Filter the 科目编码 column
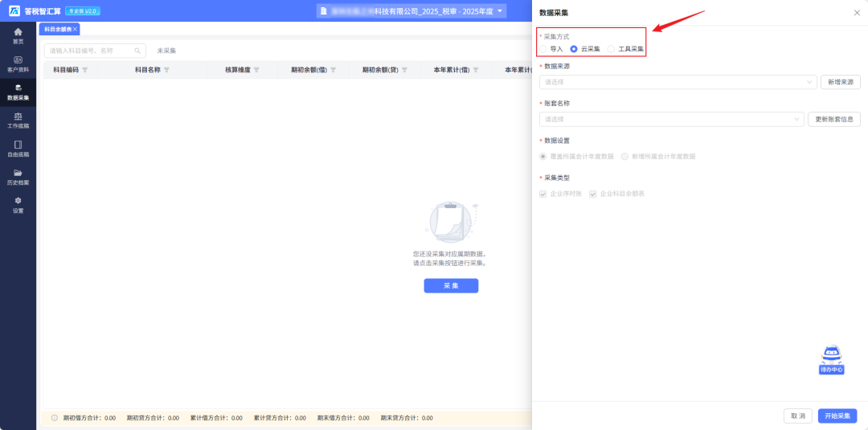This screenshot has width=868, height=430. pos(84,70)
